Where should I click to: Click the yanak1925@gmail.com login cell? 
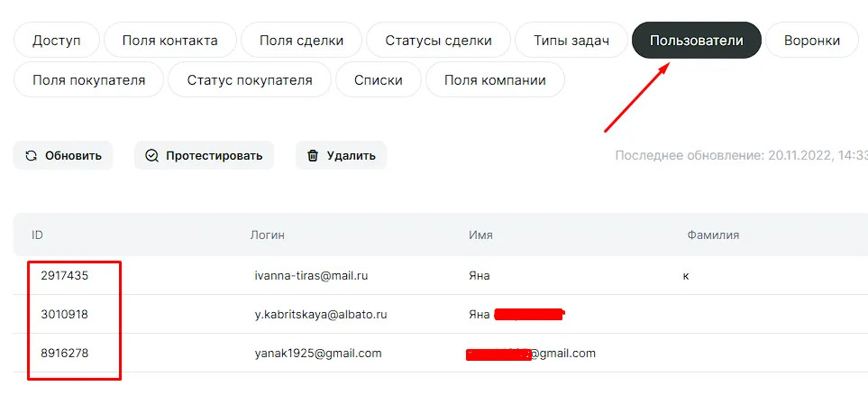(318, 353)
